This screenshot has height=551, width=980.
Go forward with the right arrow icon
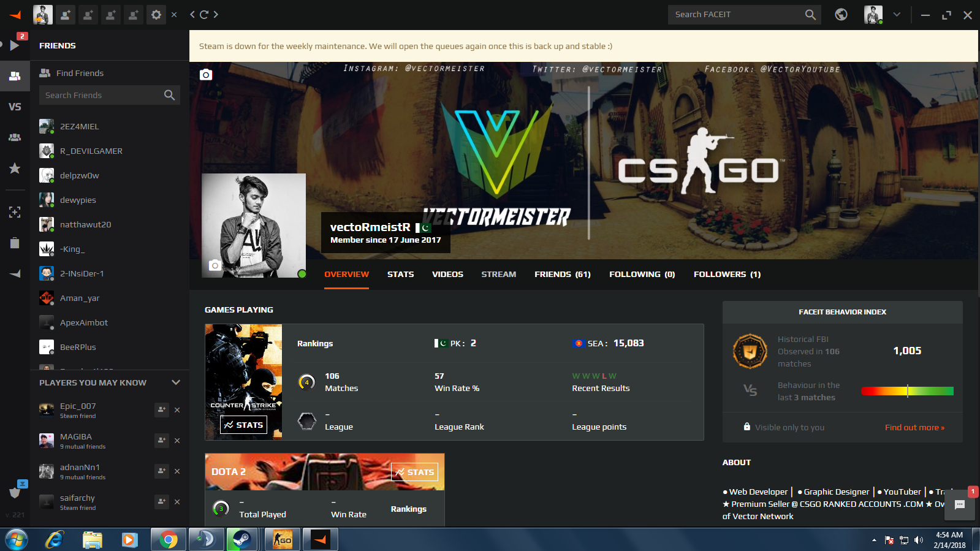pyautogui.click(x=216, y=15)
